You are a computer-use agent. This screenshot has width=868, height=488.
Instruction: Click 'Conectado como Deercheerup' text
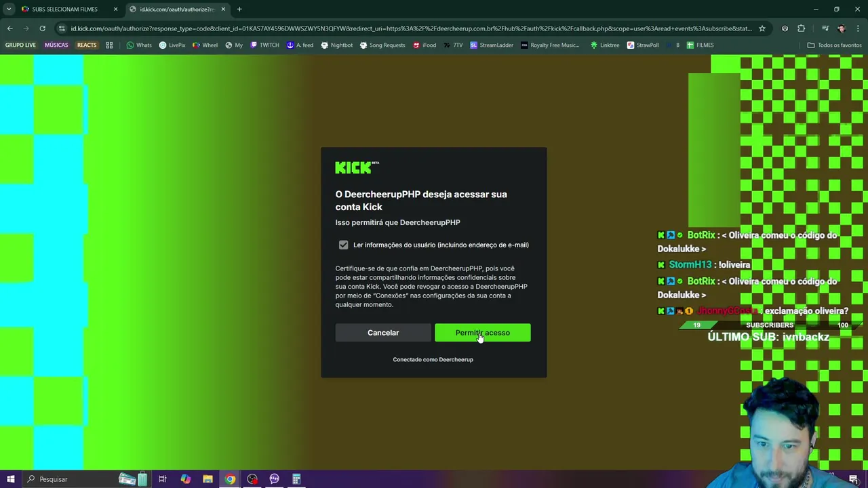tap(433, 359)
